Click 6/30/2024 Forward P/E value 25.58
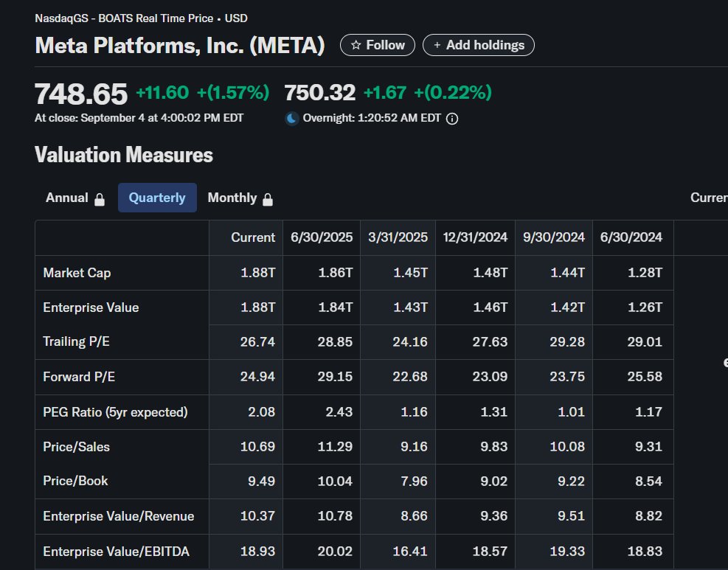The width and height of the screenshot is (728, 570). click(645, 377)
